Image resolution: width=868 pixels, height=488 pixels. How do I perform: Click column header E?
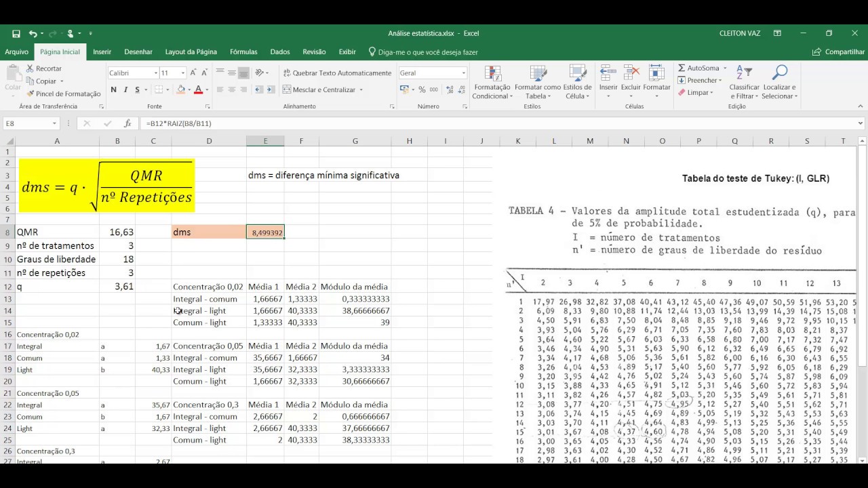pos(265,141)
